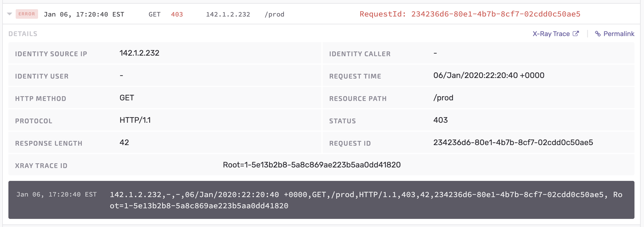
Task: Collapse the expanded log row arrow
Action: [x=10, y=14]
